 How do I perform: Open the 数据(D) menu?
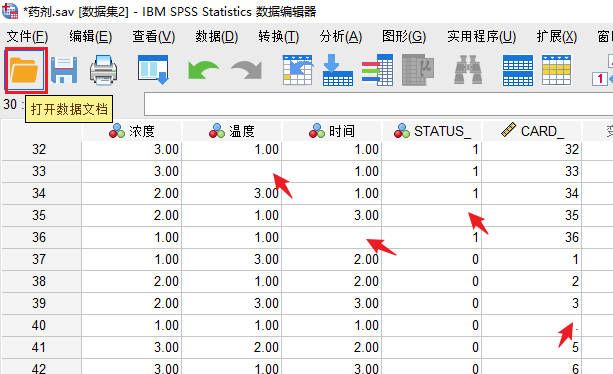point(217,37)
